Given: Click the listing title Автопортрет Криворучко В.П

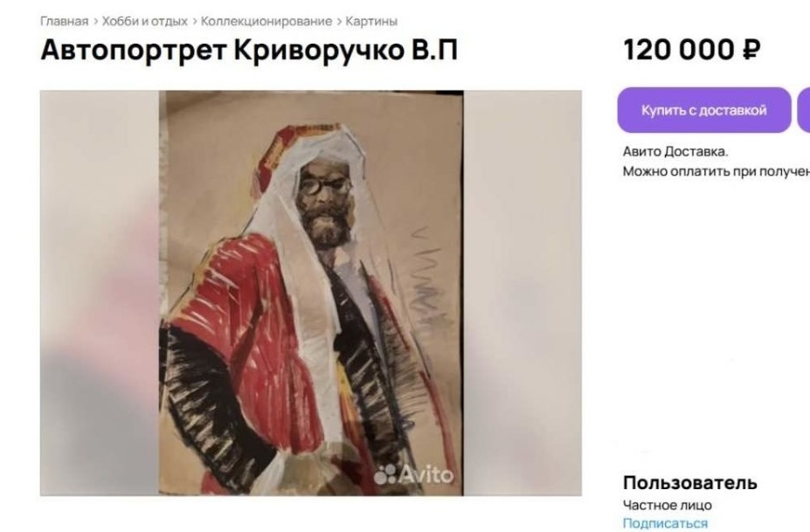Looking at the screenshot, I should pyautogui.click(x=249, y=50).
